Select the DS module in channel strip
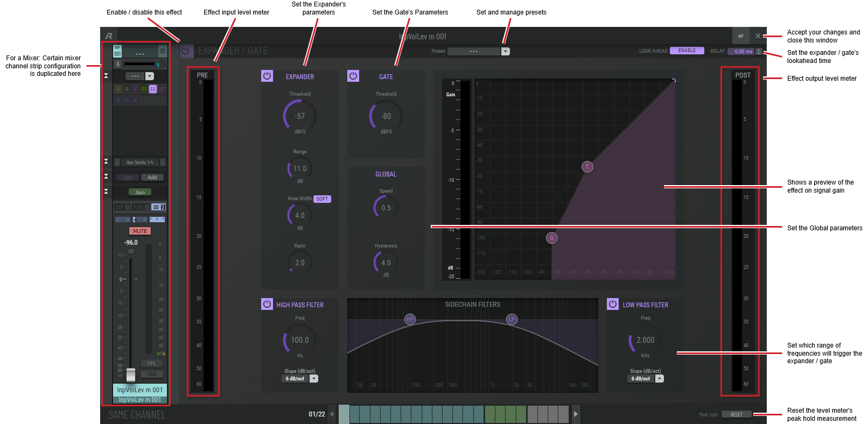This screenshot has height=424, width=868. pos(144,89)
